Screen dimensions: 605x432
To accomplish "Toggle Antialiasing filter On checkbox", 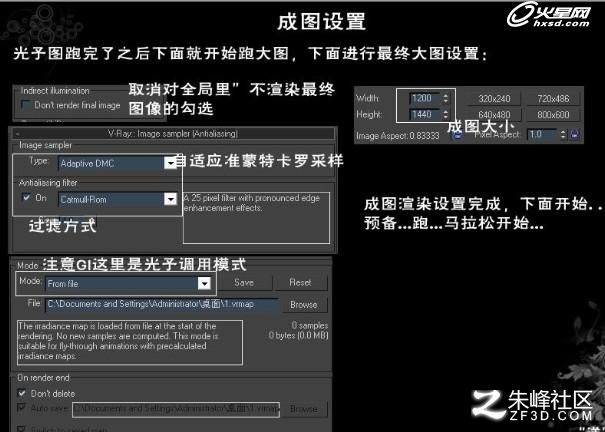I will tap(26, 197).
